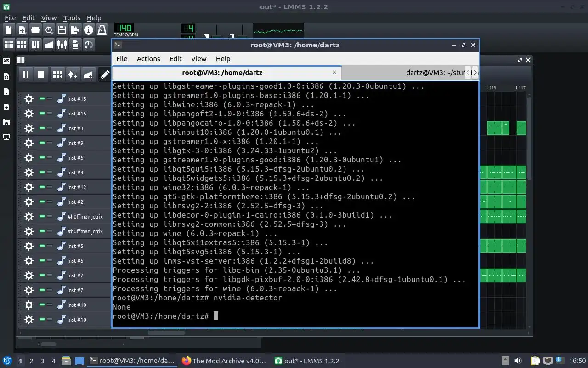This screenshot has width=588, height=368.
Task: Add an automation track
Action: [x=88, y=75]
